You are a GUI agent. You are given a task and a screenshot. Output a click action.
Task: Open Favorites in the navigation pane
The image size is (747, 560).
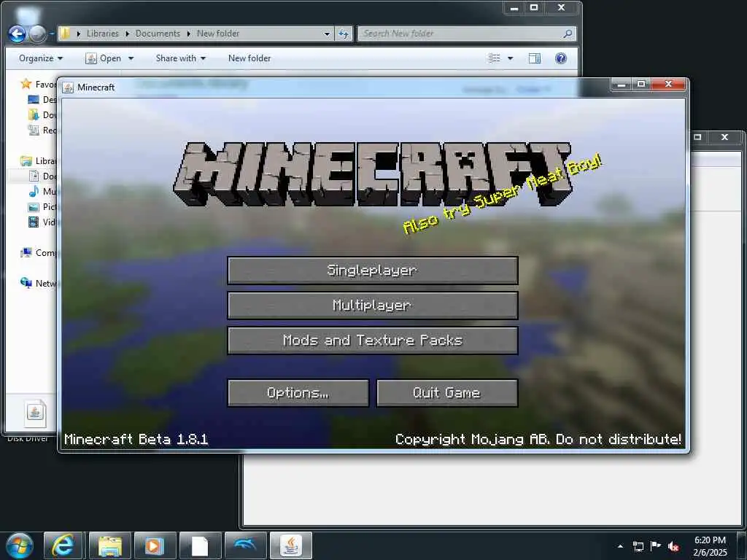point(39,85)
